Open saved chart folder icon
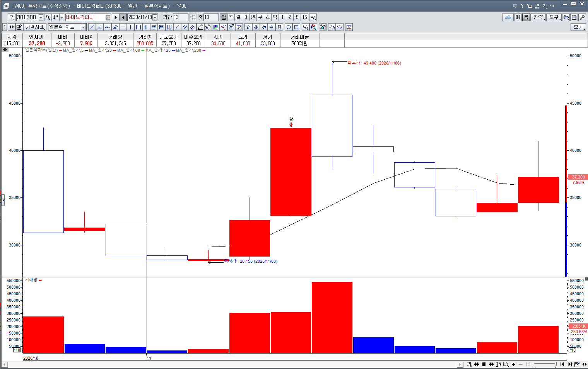Screen dimensions: 588x369 (566, 17)
